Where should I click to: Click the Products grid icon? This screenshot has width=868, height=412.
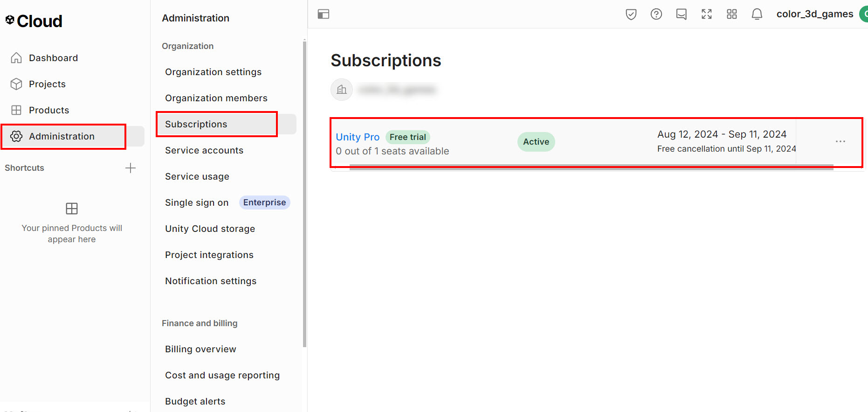16,110
